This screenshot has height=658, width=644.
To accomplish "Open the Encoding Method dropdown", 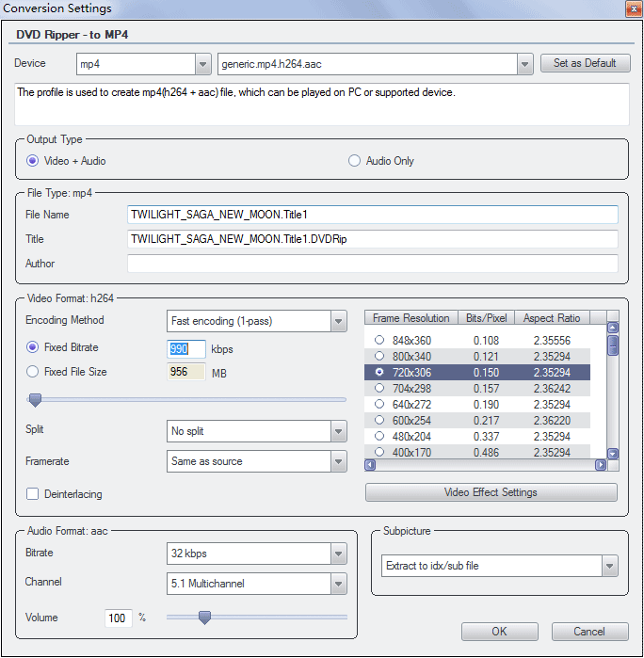I will [338, 321].
